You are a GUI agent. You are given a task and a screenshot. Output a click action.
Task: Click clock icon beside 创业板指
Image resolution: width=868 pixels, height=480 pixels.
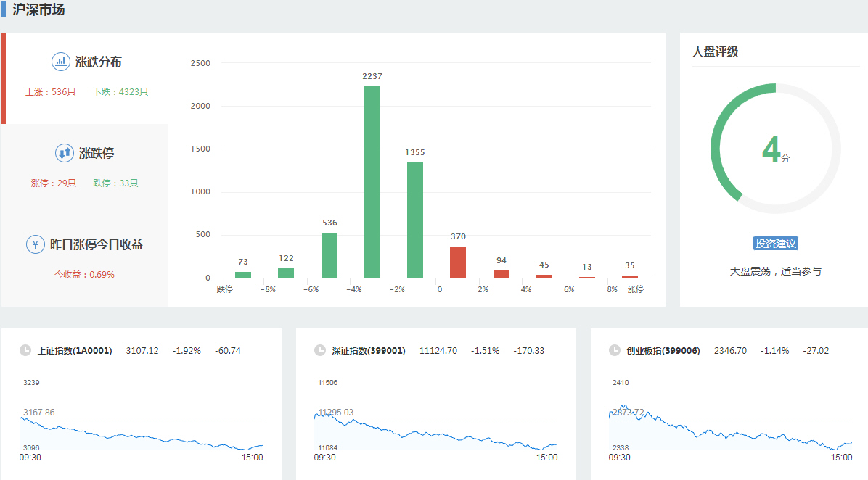pos(615,351)
